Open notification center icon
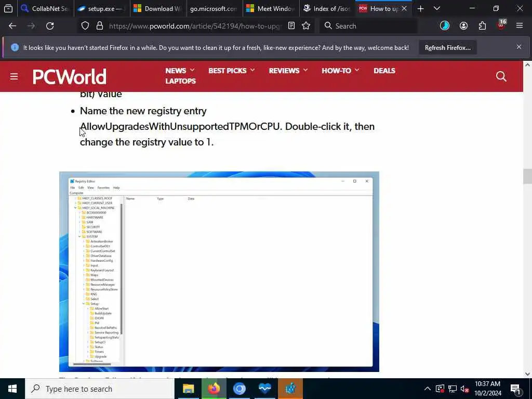This screenshot has height=399, width=532. pyautogui.click(x=515, y=389)
